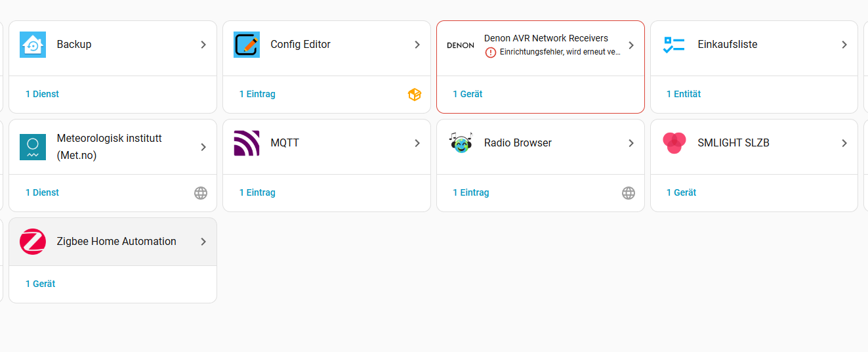
Task: Click the Backup integration house icon
Action: coord(33,45)
